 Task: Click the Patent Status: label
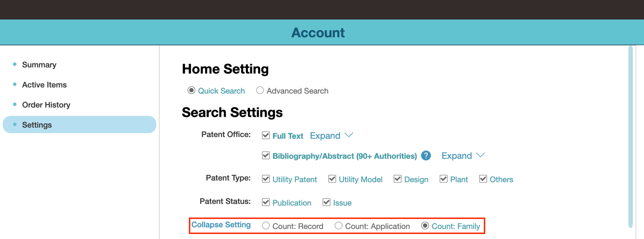(225, 201)
